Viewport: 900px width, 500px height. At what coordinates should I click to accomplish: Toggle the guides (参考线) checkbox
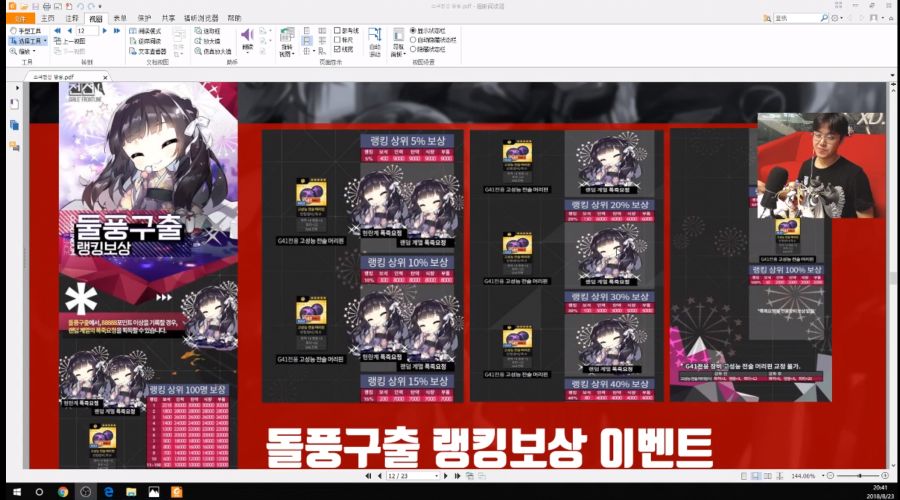[347, 30]
